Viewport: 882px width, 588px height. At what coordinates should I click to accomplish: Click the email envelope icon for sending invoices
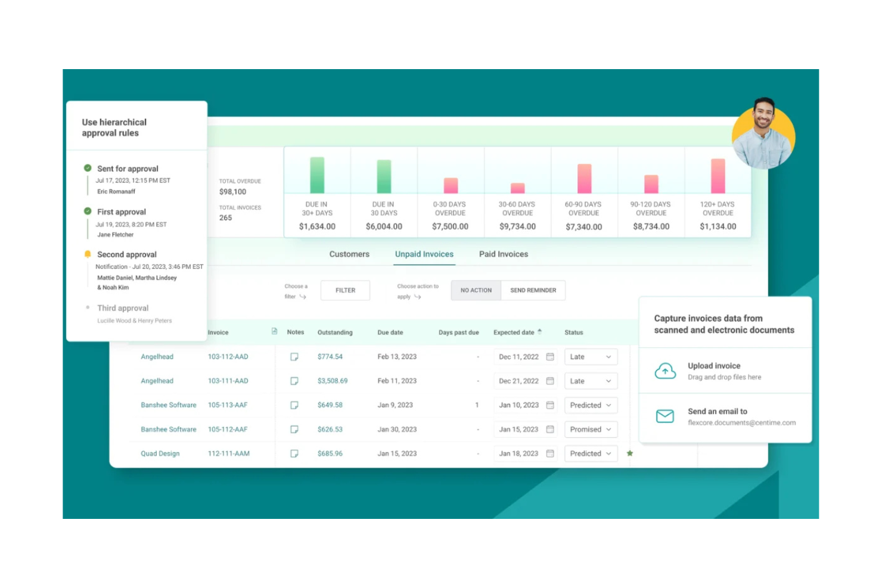665,416
